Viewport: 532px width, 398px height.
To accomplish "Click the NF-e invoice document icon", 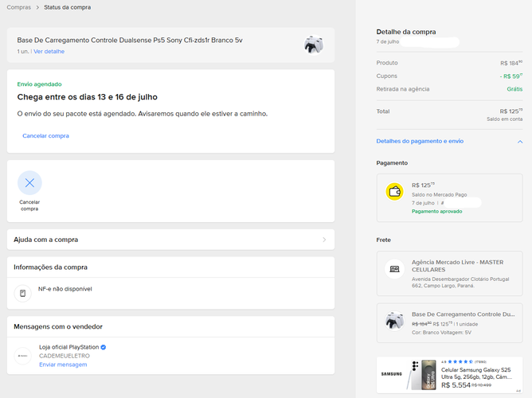I will (23, 293).
